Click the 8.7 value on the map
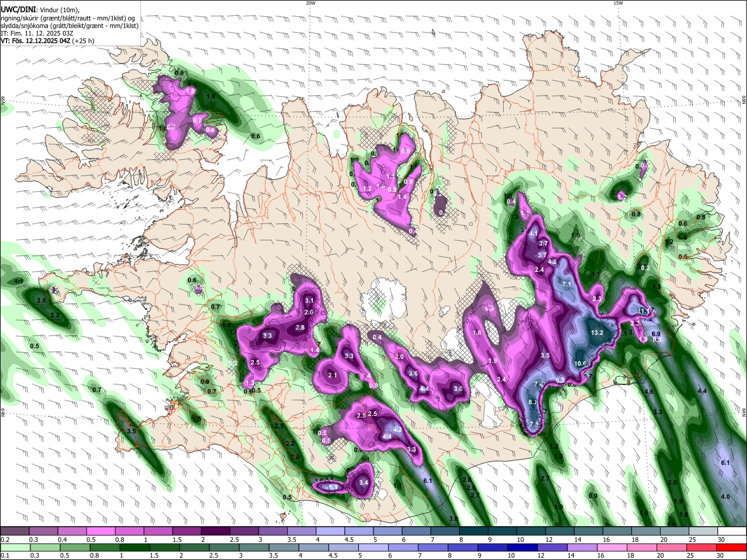Viewport: 747px width, 560px height. pos(532,402)
